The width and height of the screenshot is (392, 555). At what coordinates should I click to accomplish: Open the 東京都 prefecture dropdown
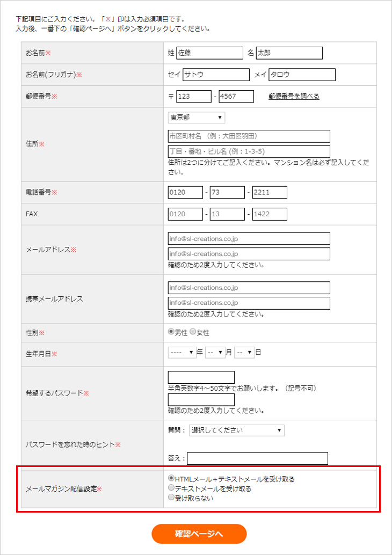click(196, 118)
